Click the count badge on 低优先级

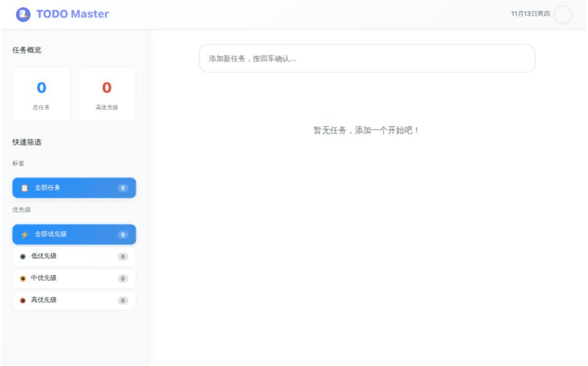tap(123, 257)
